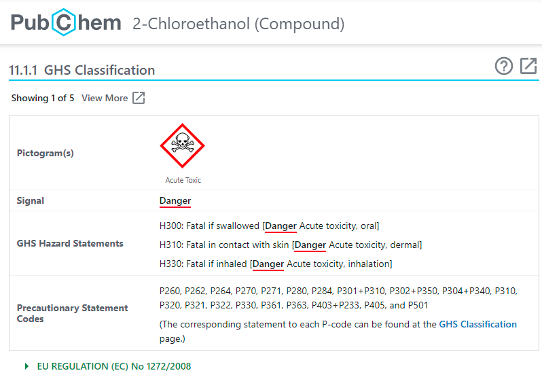
Task: Open help for the GHS Classification section
Action: point(504,66)
